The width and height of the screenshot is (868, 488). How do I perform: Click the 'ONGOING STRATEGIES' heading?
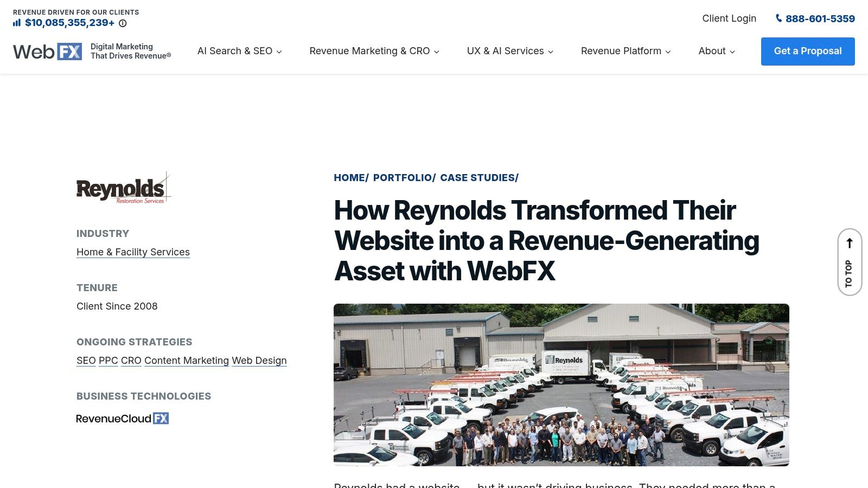coord(135,342)
